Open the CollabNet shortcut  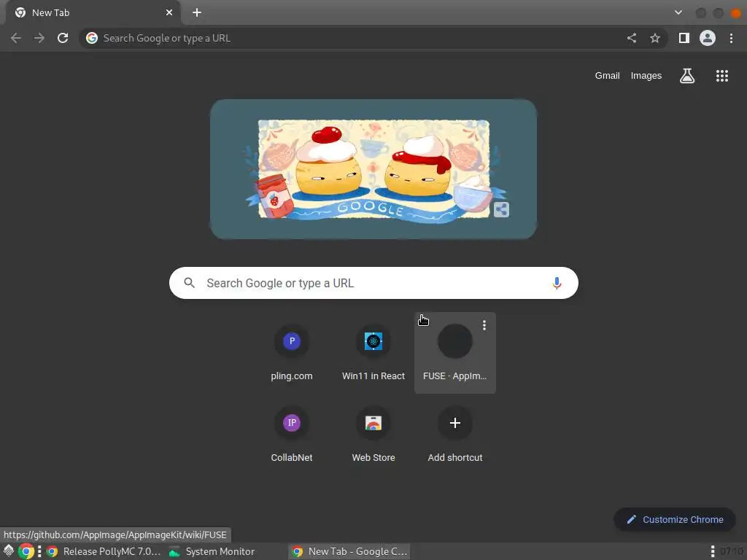tap(292, 435)
